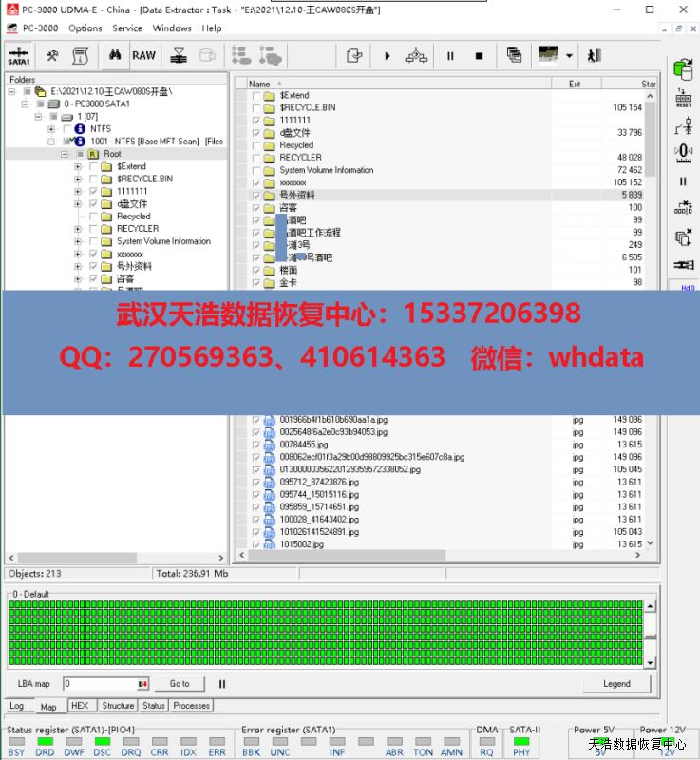Click the play/start toolbar button
Viewport: 700px width, 760px height.
coord(388,56)
